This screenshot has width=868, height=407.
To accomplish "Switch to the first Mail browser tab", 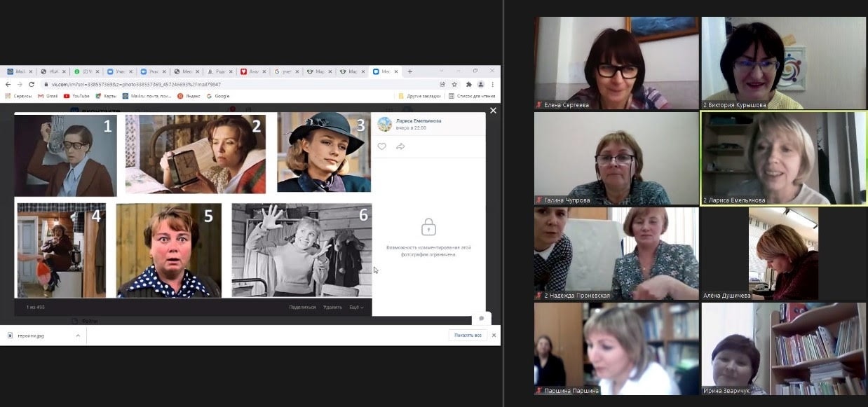I will pyautogui.click(x=19, y=71).
